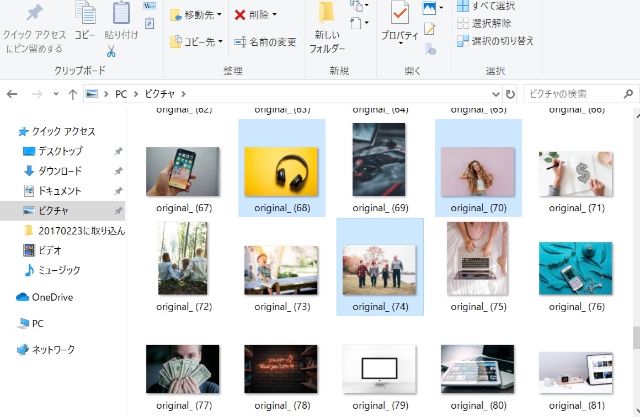Open Desktop (デスクトップ) in sidebar
The image size is (640, 417).
53,151
